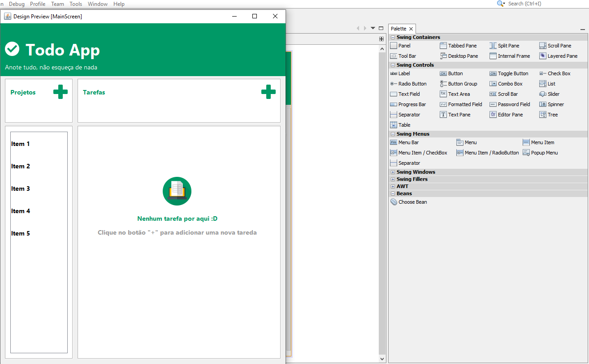Select the Slider control in Palette
Screen dimensions: 589x364
[x=550, y=94]
